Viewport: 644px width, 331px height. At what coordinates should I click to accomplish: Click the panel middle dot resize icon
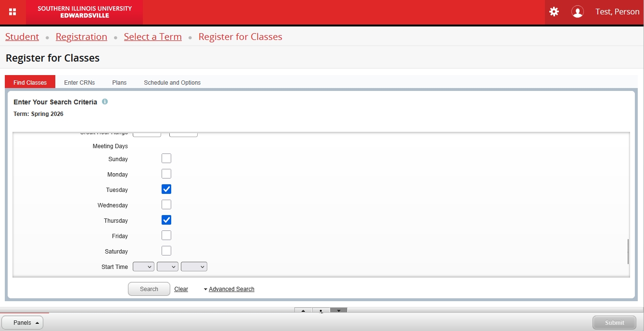pos(321,310)
